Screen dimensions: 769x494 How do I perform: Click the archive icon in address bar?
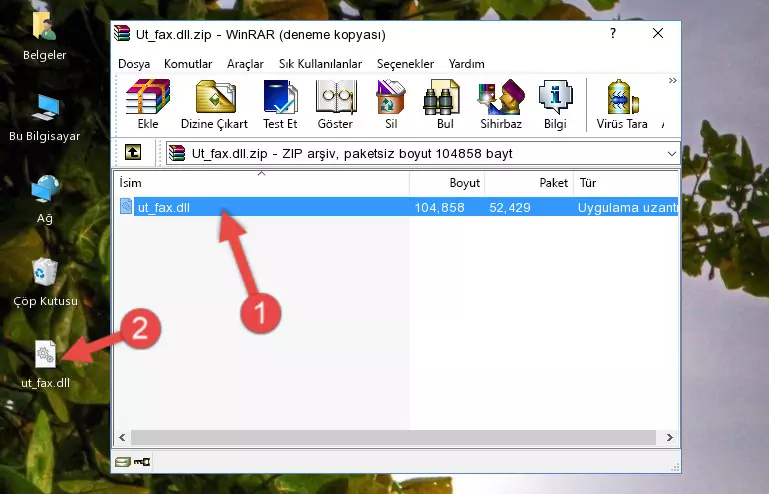177,153
